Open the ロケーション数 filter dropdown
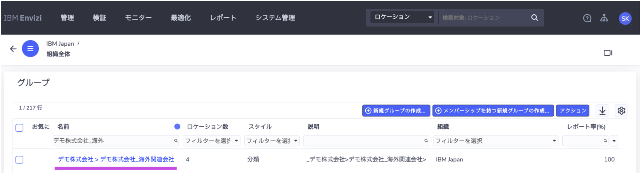644x184 pixels. coord(212,141)
